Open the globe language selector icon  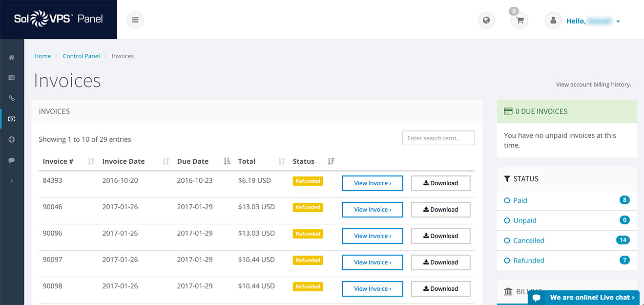point(486,21)
